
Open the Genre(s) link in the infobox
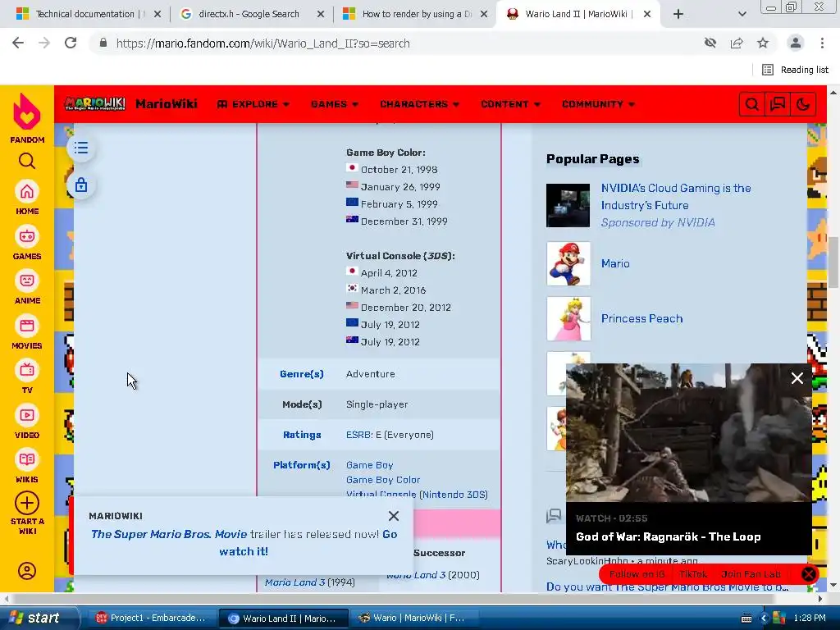pos(302,374)
